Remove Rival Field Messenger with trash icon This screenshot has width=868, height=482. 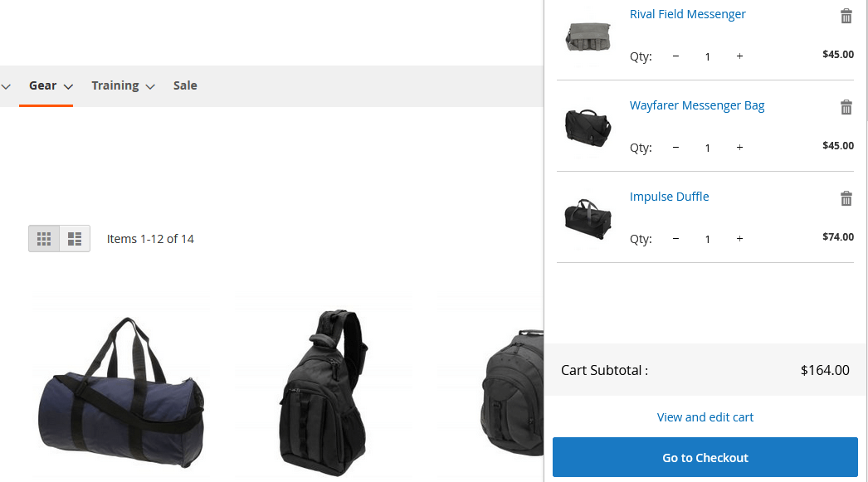pos(846,16)
